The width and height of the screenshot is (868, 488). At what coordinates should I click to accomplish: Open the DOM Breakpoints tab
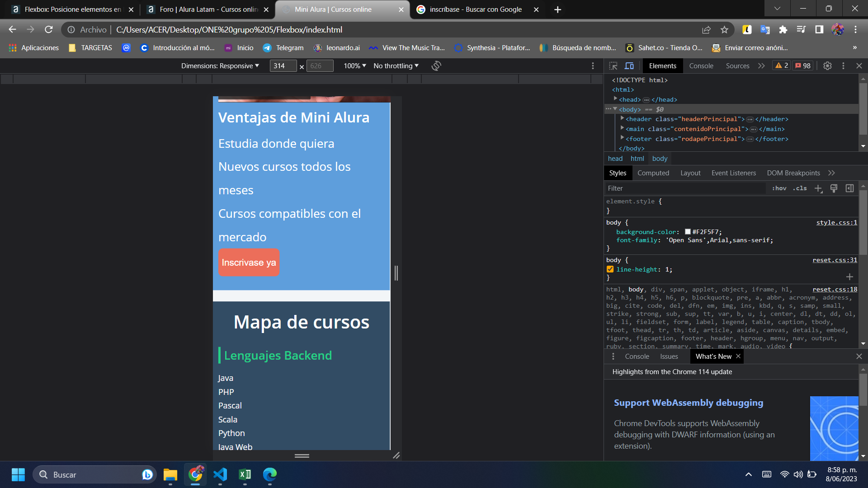tap(793, 173)
